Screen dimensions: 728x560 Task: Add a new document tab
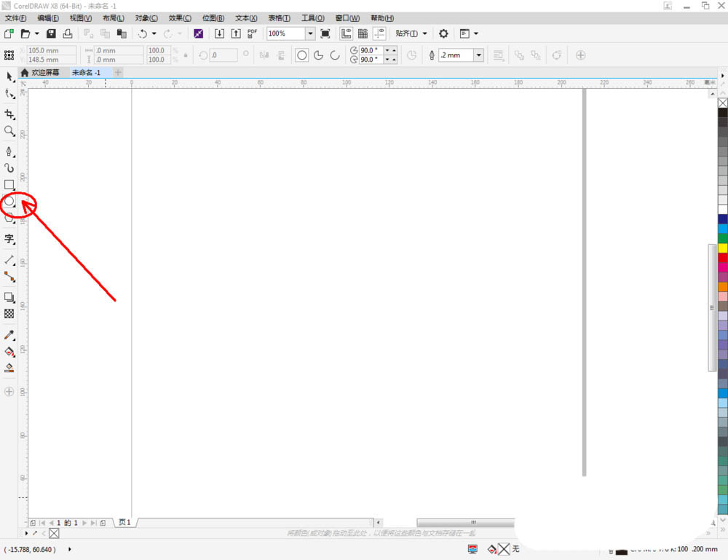[x=118, y=72]
